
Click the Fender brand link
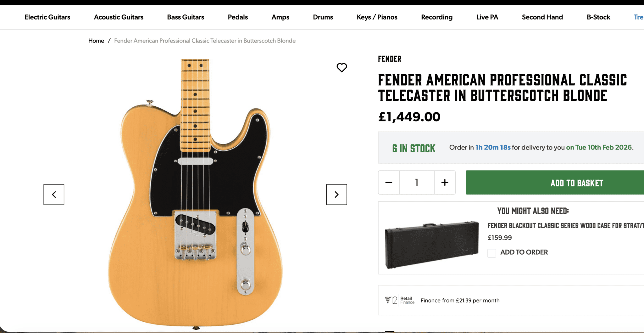click(x=389, y=59)
